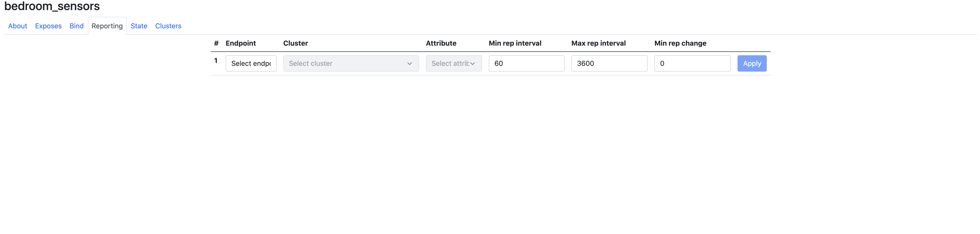View the Clusters tab
The width and height of the screenshot is (980, 234).
tap(168, 26)
